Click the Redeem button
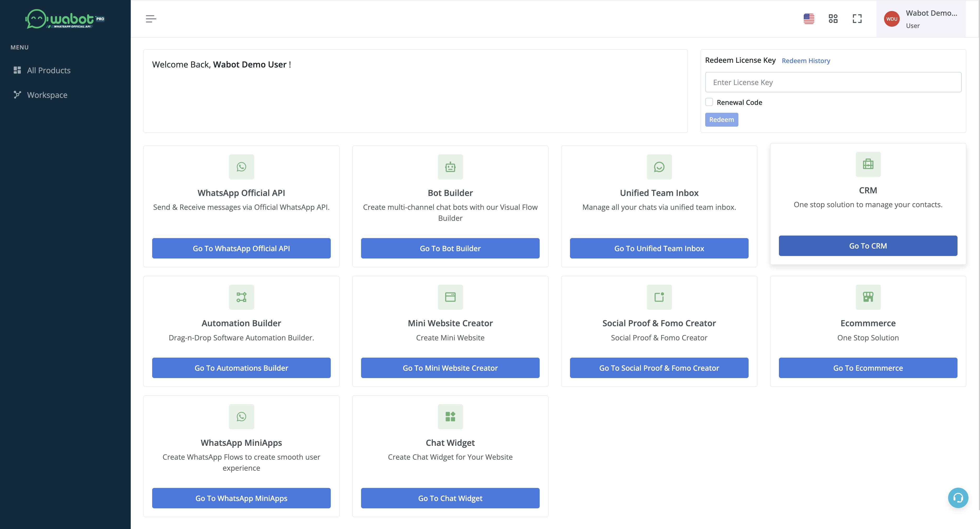The height and width of the screenshot is (529, 980). (x=721, y=120)
